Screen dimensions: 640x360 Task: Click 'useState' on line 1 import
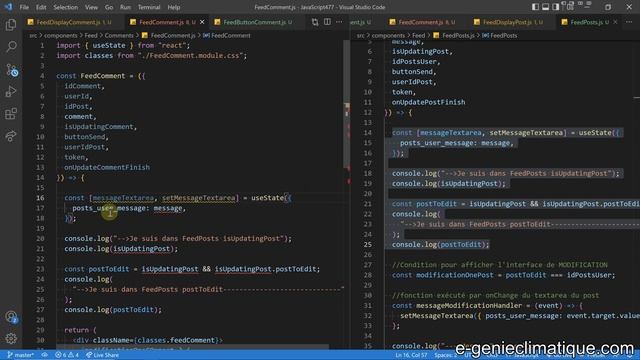click(109, 45)
